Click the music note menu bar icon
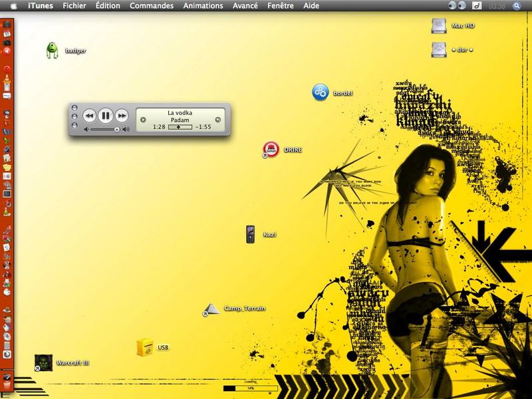The height and width of the screenshot is (399, 532). [477, 6]
